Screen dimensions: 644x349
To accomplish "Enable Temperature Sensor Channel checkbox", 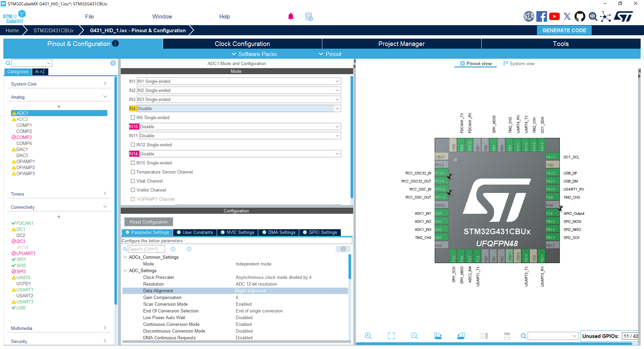I will [133, 172].
